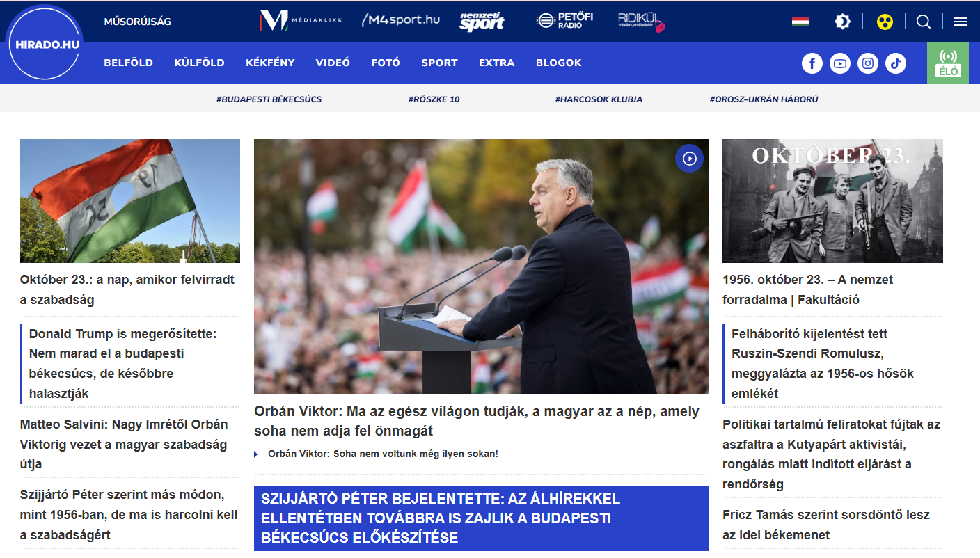Open the KÜLFÖLD menu section
This screenshot has height=558, width=980.
pos(199,63)
